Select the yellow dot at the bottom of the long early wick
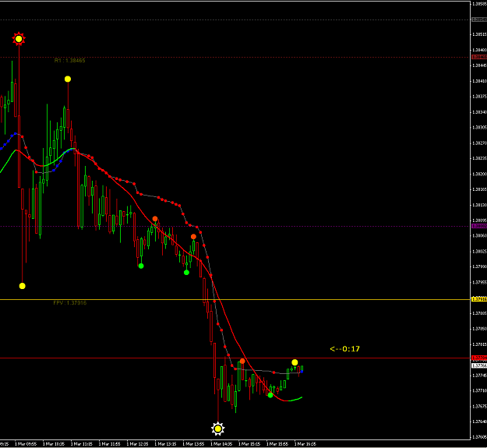 click(22, 286)
